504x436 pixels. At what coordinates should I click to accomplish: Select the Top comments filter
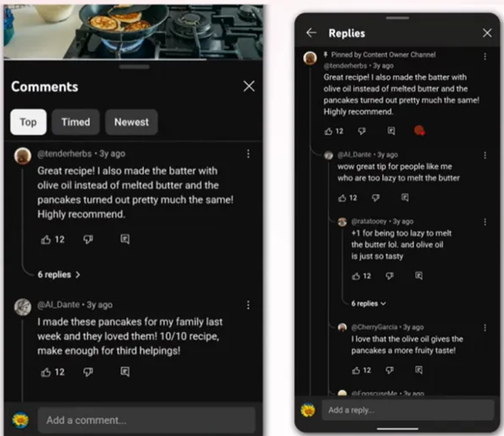(x=28, y=122)
